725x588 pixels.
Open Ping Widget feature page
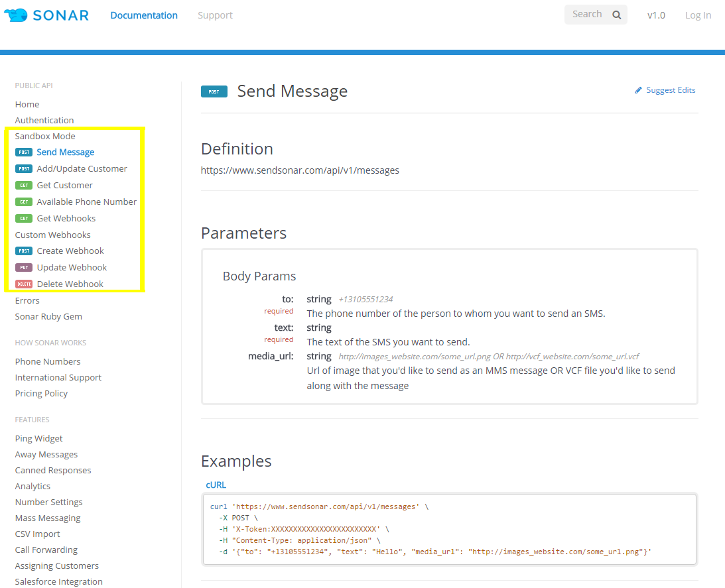(x=39, y=439)
